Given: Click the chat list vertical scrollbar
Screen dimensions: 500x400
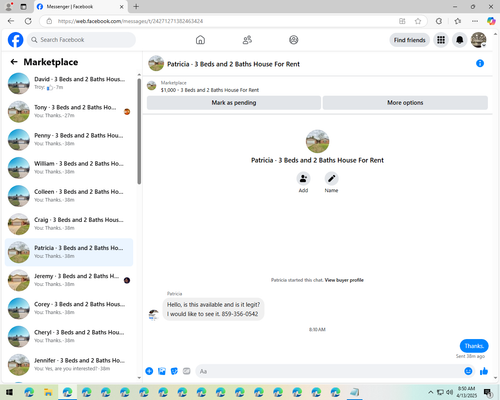Looking at the screenshot, I should [139, 131].
